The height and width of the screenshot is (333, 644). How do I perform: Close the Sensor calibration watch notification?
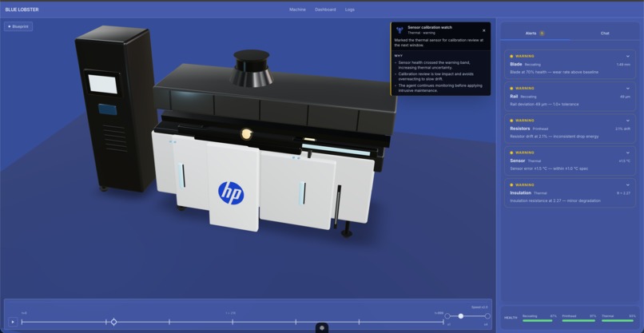tap(484, 30)
